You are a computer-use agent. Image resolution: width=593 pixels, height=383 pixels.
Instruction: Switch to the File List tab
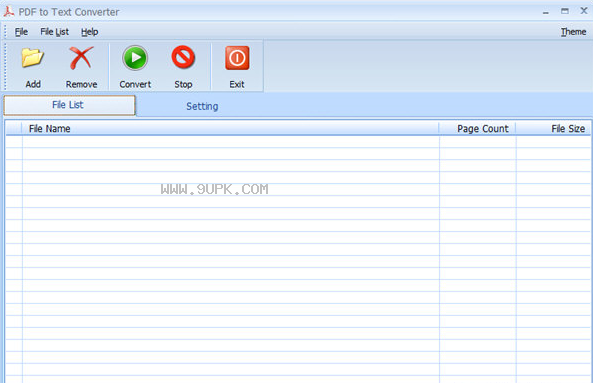coord(69,105)
